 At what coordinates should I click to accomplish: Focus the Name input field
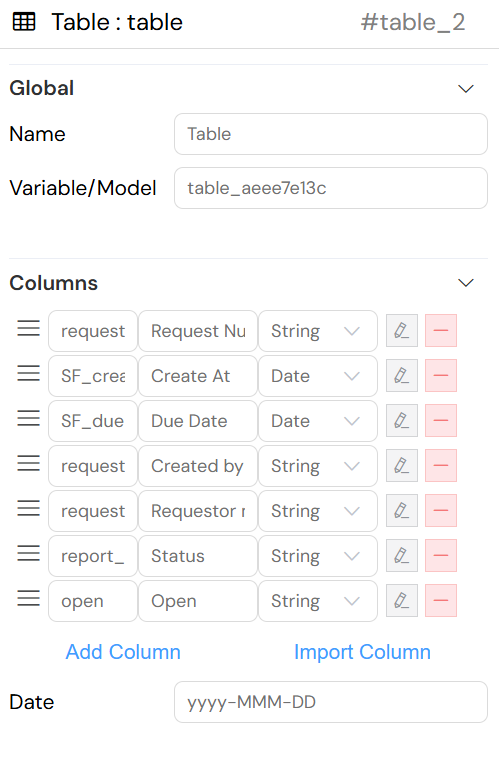[x=331, y=134]
